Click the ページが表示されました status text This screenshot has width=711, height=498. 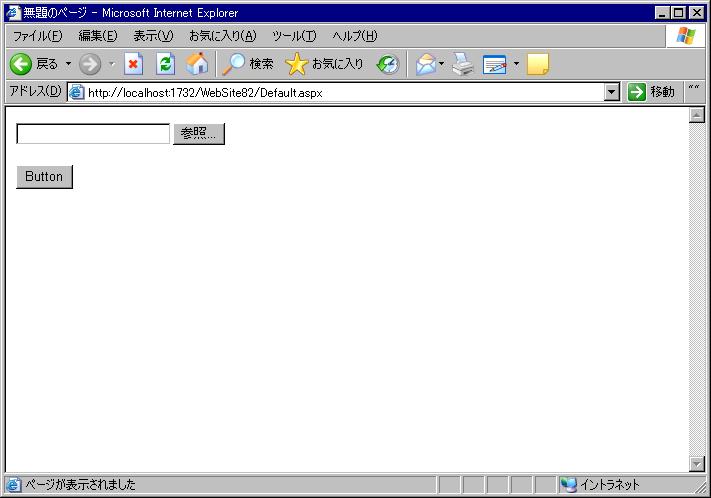click(80, 485)
